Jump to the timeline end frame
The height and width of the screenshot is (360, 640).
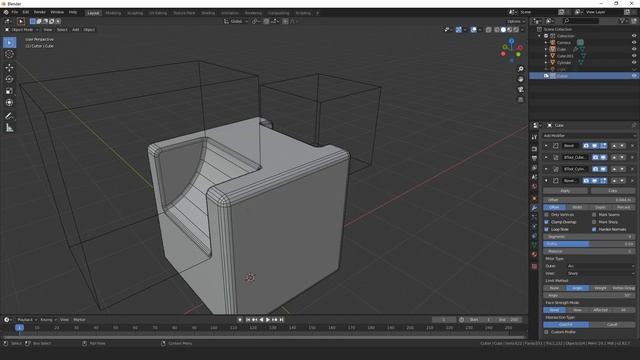pyautogui.click(x=281, y=320)
